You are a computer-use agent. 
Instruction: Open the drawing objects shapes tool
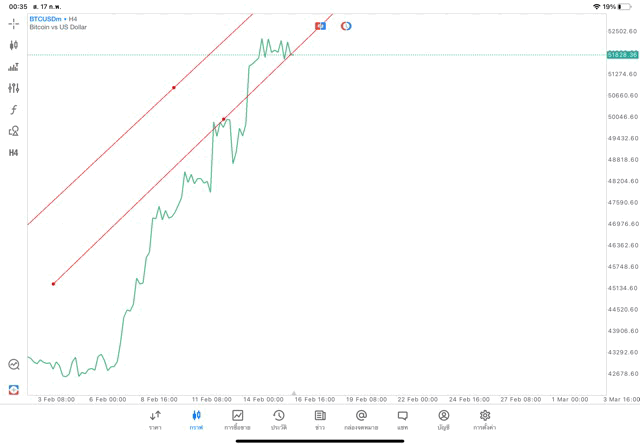coord(13,131)
